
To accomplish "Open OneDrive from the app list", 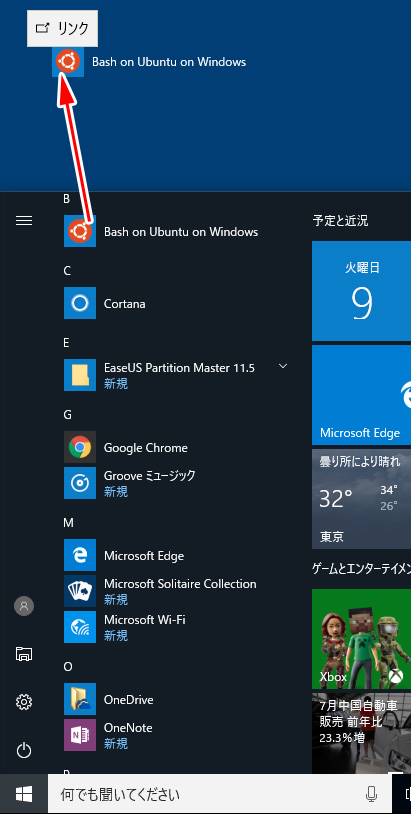I will [175, 699].
